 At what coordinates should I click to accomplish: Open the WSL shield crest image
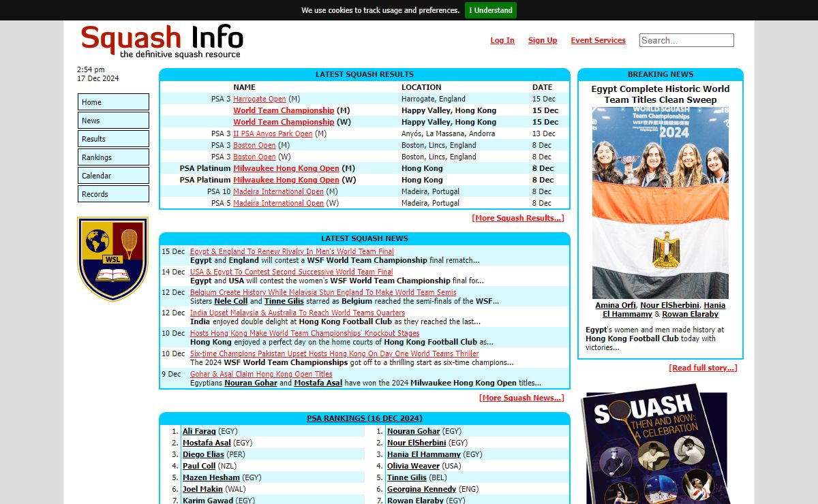point(112,259)
